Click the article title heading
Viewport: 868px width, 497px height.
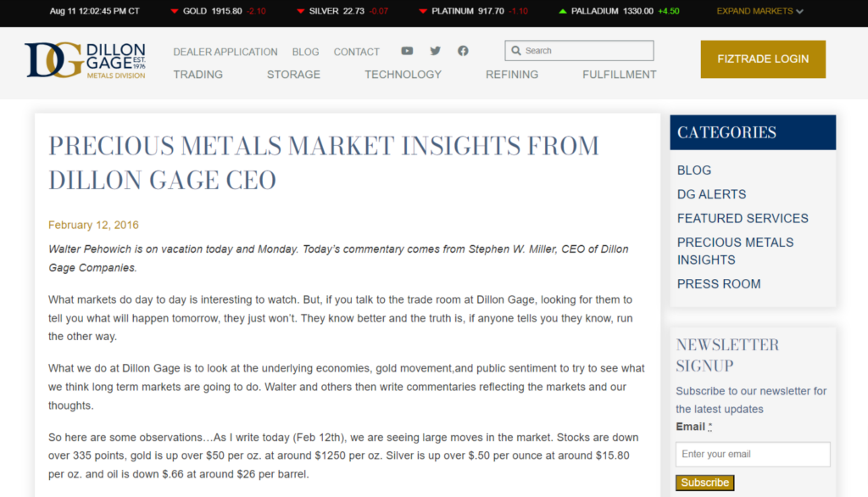pos(324,163)
